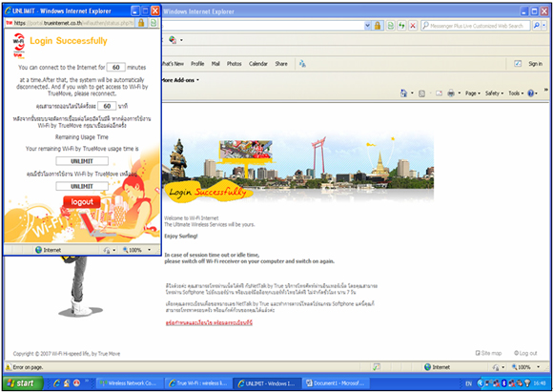Screen dimensions: 553x392
Task: Click the Home icon in the command bar
Action: [x=404, y=93]
